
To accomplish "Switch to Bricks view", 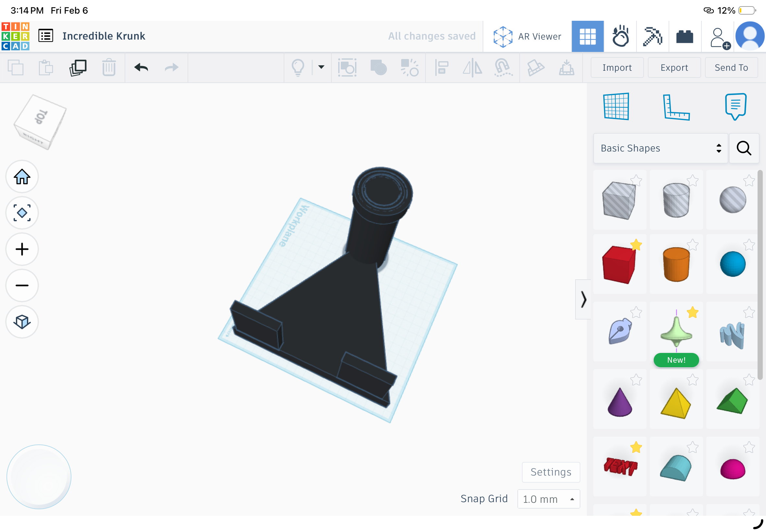I will point(685,36).
